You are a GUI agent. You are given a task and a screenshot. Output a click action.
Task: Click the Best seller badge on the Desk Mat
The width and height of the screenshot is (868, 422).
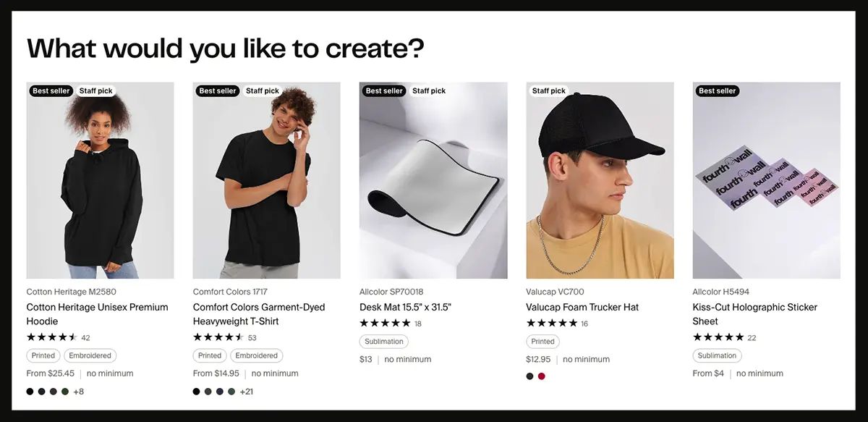click(x=384, y=90)
